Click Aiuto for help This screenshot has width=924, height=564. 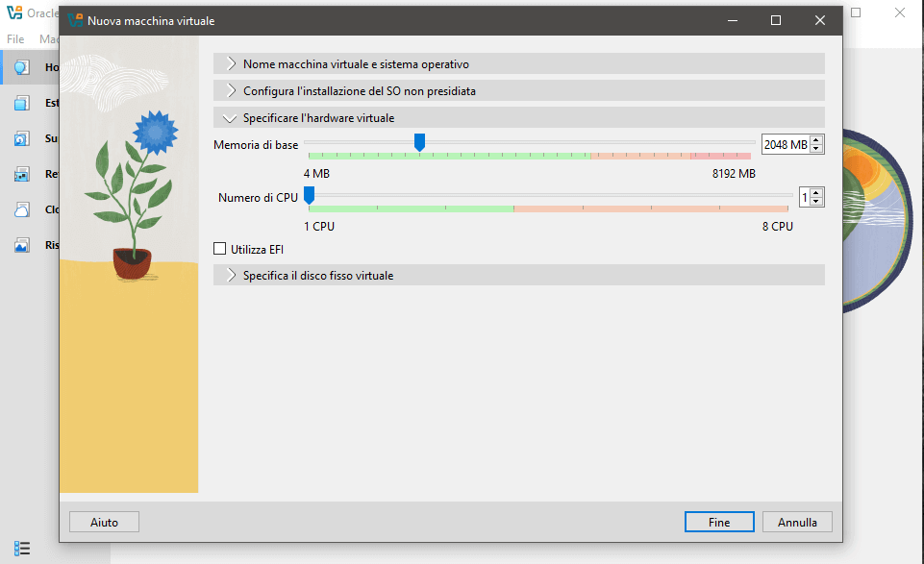[x=103, y=522]
